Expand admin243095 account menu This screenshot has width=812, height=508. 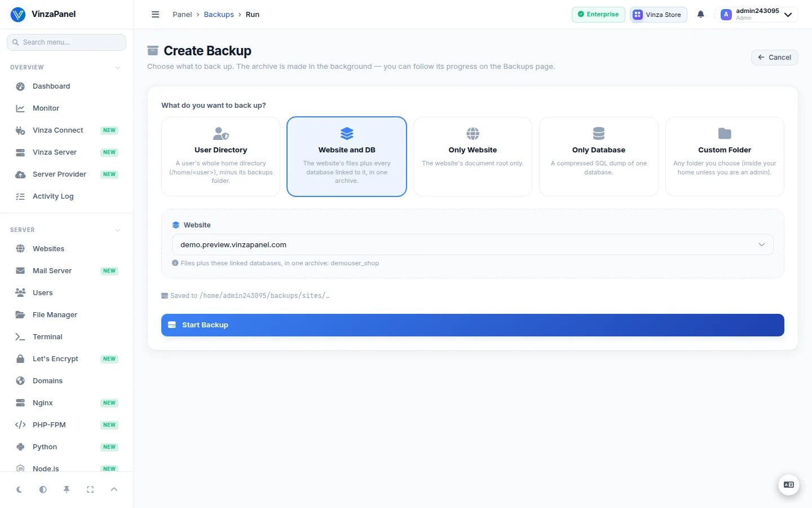[x=756, y=15]
